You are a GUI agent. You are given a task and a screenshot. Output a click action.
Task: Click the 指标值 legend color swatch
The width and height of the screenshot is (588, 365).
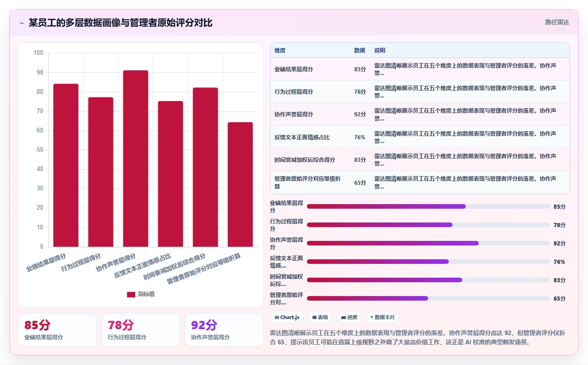[x=131, y=294]
